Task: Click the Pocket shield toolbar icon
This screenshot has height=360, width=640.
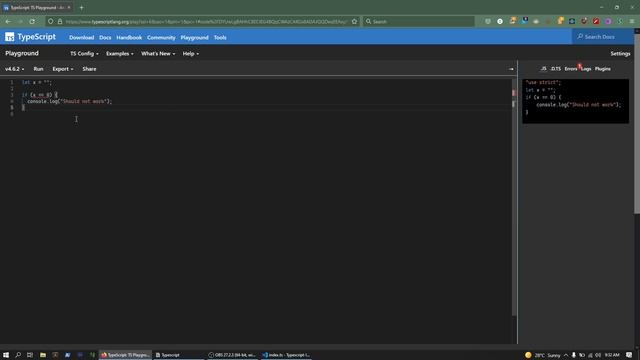Action: 488,21
